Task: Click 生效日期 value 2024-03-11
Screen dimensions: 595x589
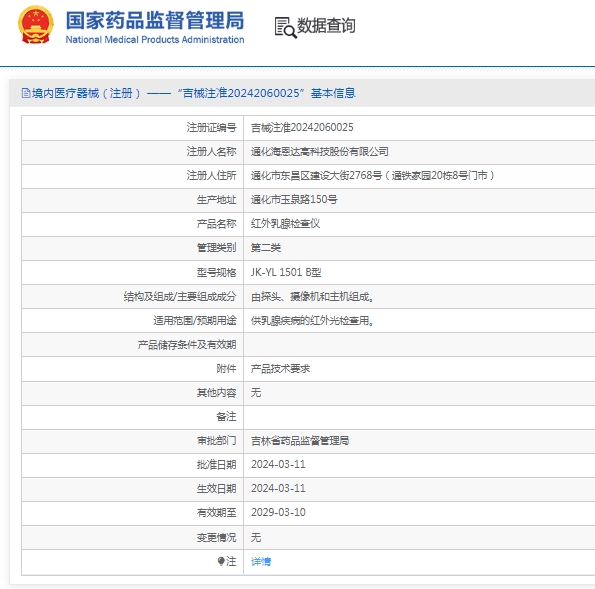Action: pyautogui.click(x=278, y=488)
